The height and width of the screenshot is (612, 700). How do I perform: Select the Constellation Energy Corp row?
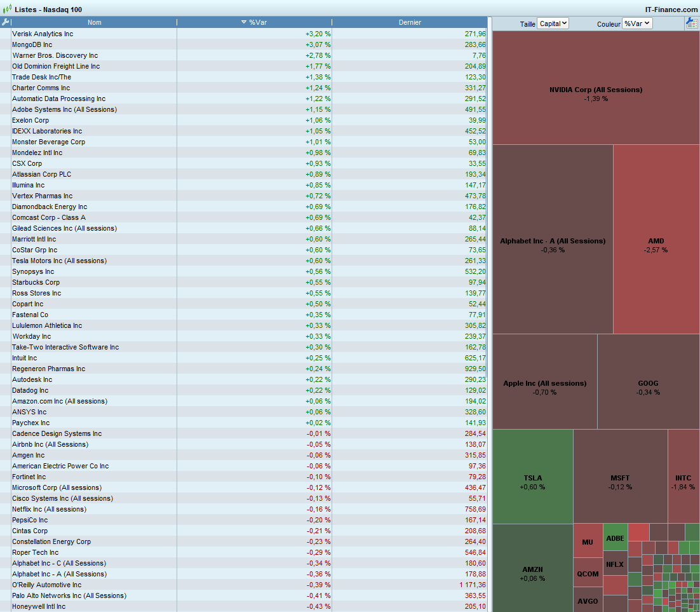click(x=243, y=542)
